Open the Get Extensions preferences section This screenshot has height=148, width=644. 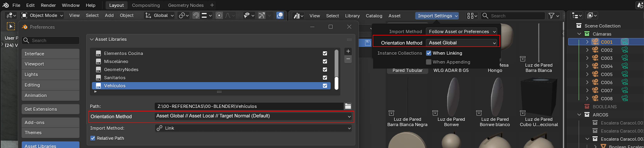(50, 109)
